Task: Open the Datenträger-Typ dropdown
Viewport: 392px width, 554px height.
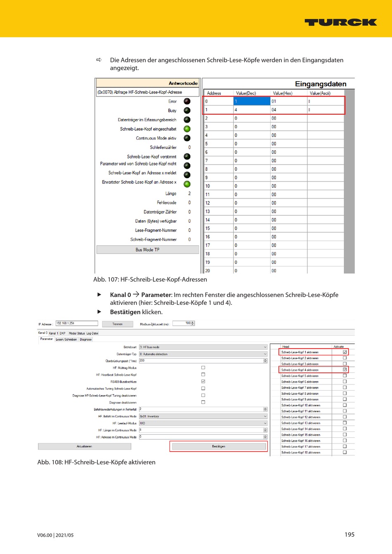Action: pyautogui.click(x=203, y=354)
